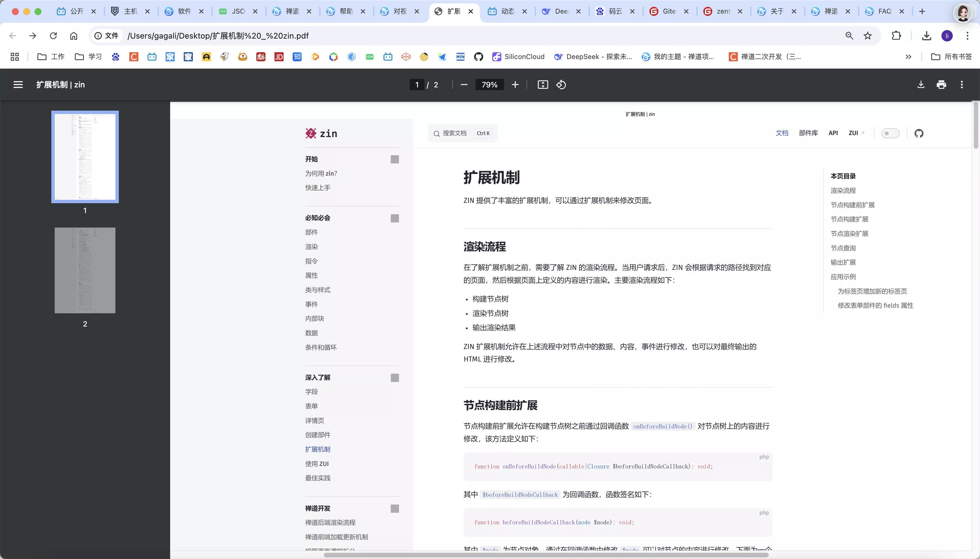Open PDF viewer more actions menu
The width and height of the screenshot is (980, 559).
(x=962, y=85)
